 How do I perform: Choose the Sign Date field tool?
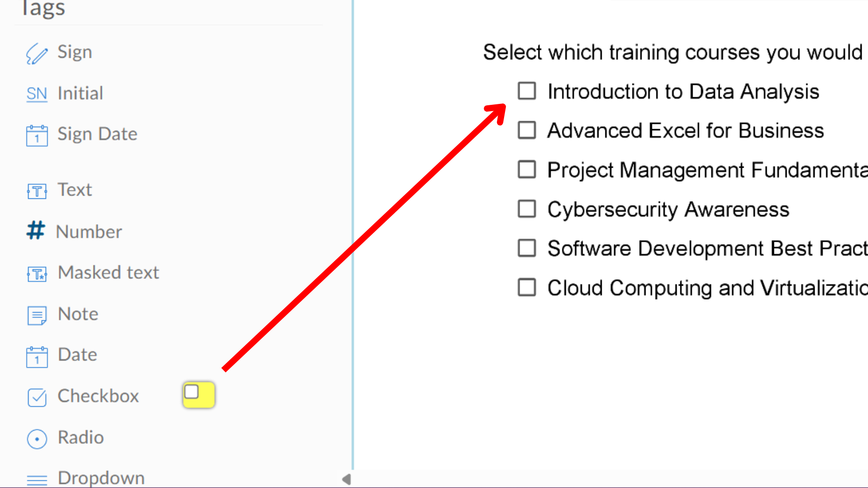point(97,134)
